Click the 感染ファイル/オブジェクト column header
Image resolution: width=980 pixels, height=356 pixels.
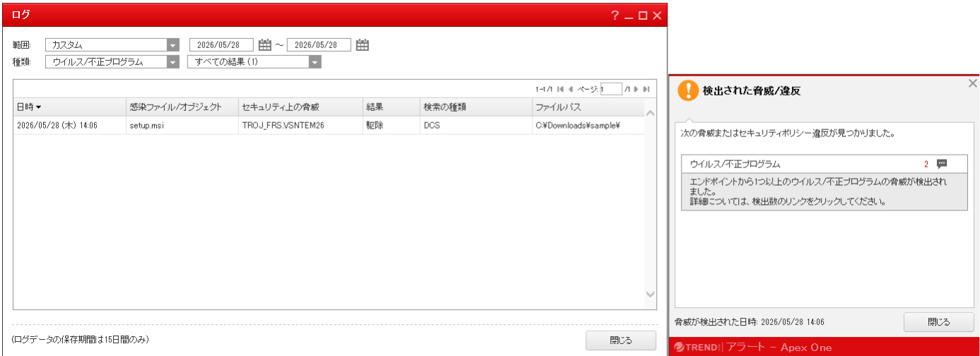[x=182, y=107]
